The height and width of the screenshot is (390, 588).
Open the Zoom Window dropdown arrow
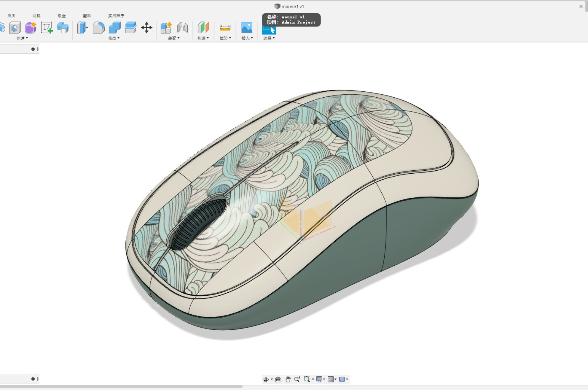pos(313,380)
